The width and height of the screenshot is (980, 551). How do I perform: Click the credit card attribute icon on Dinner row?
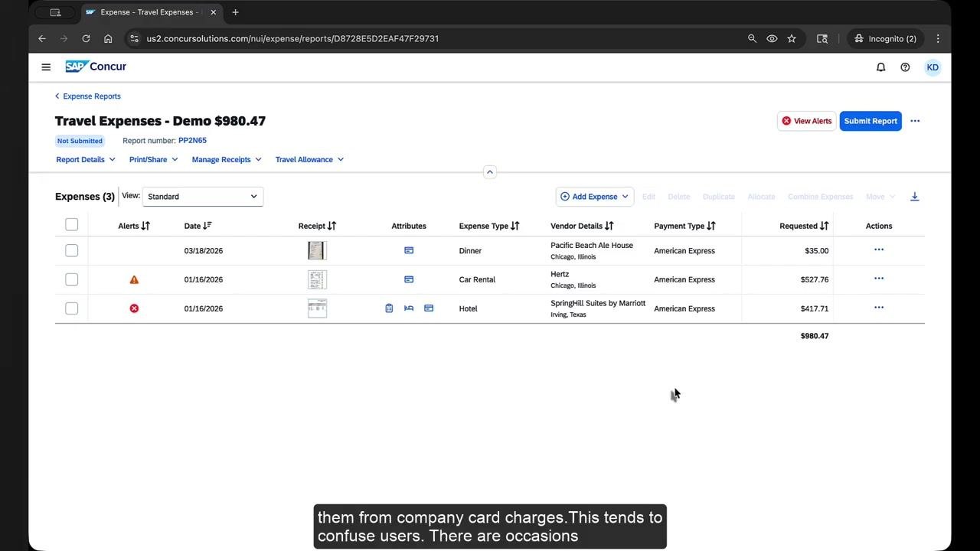pyautogui.click(x=409, y=250)
